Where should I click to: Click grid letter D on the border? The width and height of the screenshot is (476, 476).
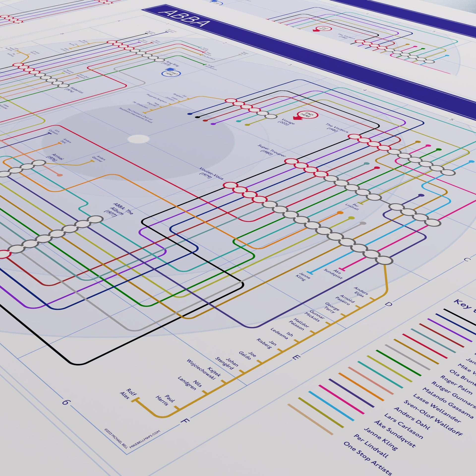pyautogui.click(x=388, y=304)
